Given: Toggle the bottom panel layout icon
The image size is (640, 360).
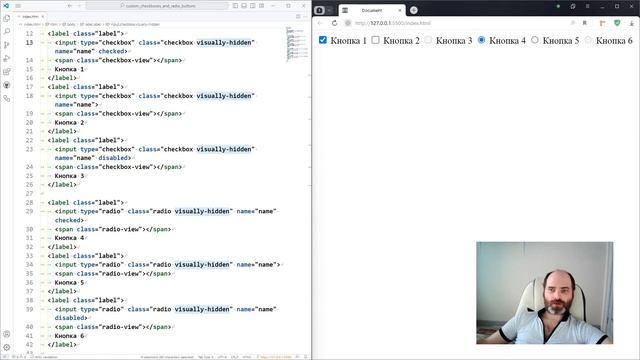Looking at the screenshot, I should pyautogui.click(x=244, y=6).
